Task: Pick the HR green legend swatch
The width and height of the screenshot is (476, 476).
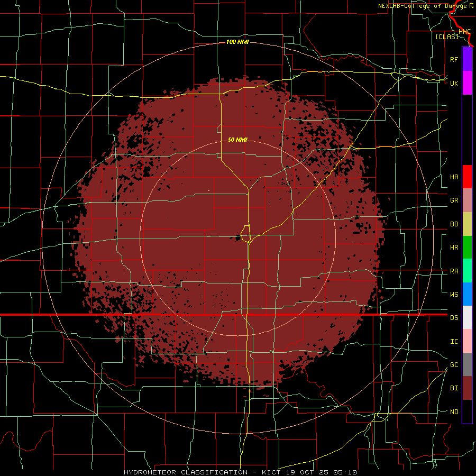Action: tap(467, 248)
